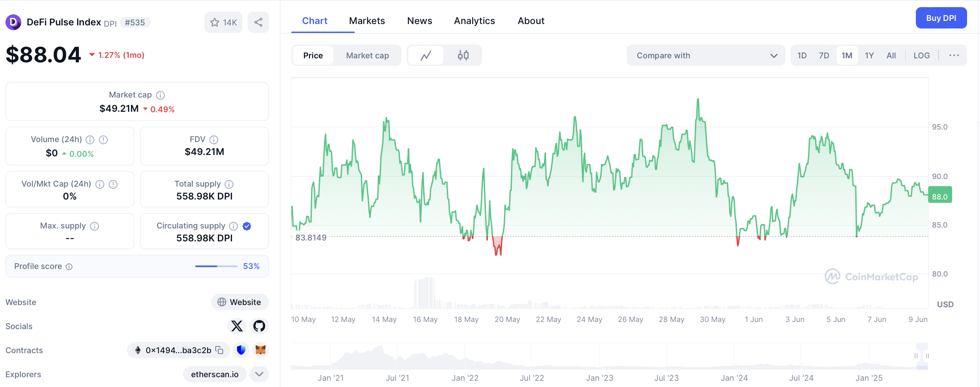Screen dimensions: 980x387
Task: Click the 1.27% (1mo) price change
Action: pos(117,55)
